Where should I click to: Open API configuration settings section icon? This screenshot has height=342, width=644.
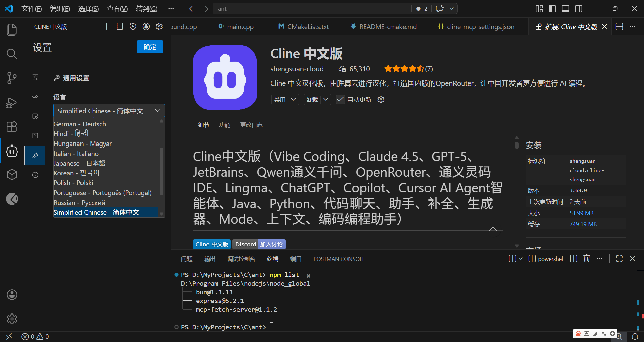point(35,77)
